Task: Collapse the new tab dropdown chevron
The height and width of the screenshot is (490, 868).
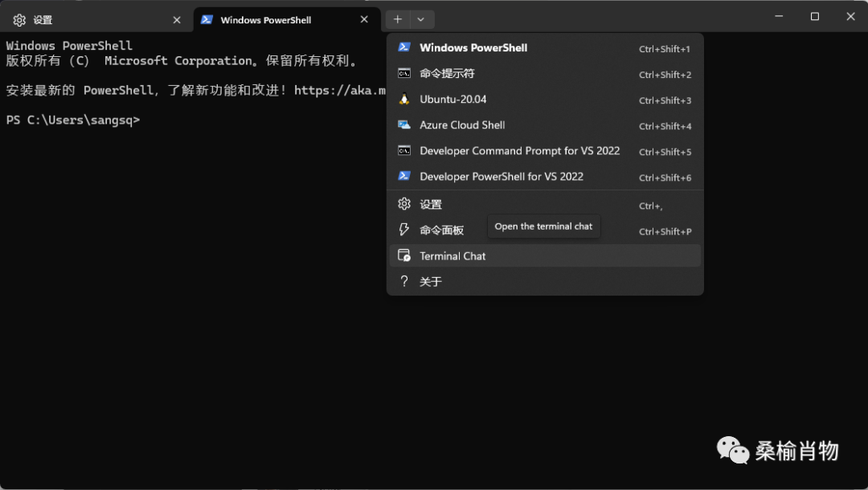Action: pos(420,19)
